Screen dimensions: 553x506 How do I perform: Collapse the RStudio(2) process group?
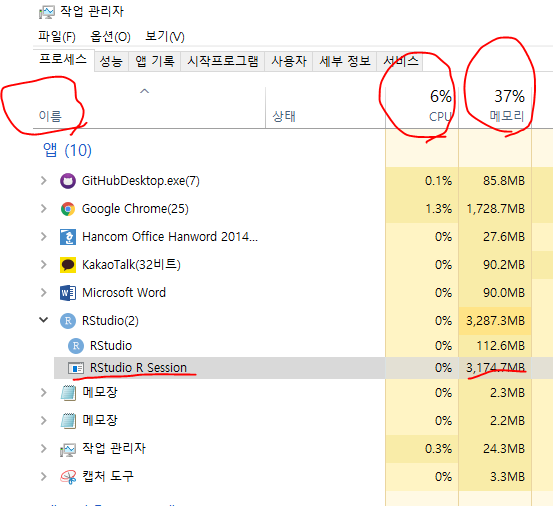tap(43, 320)
